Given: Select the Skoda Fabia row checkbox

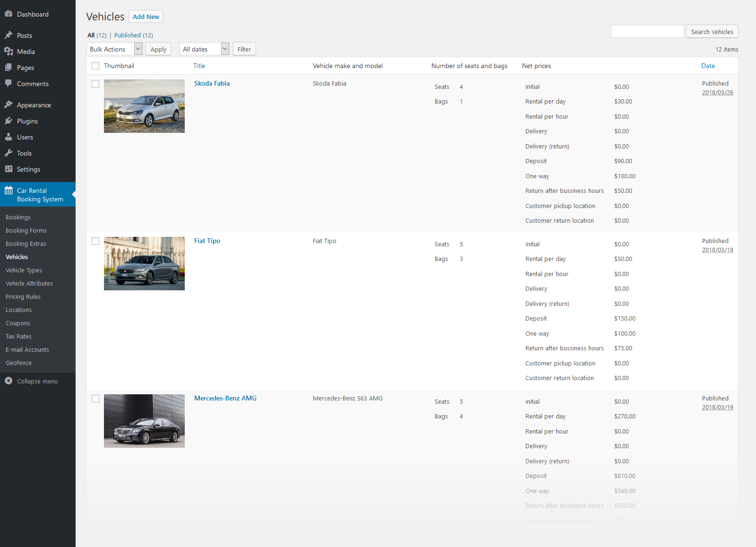Looking at the screenshot, I should coord(95,84).
